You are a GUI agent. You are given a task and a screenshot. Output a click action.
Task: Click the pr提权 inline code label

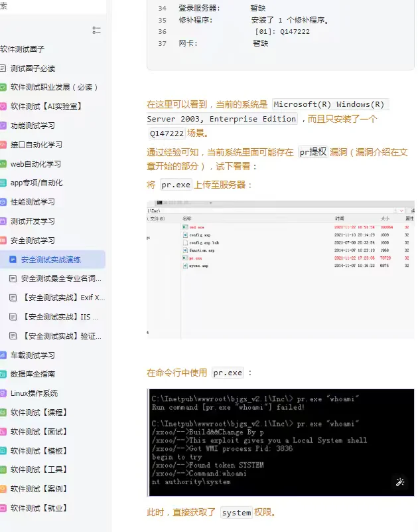313,151
